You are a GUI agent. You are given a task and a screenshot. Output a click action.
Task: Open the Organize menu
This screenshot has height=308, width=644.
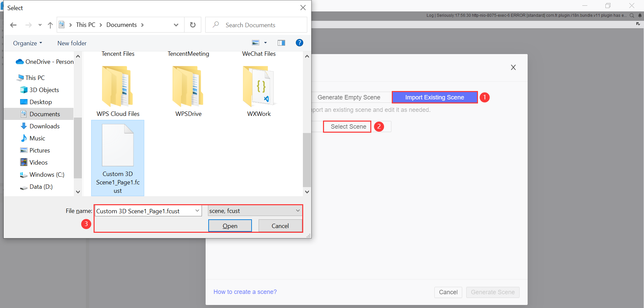click(x=27, y=43)
